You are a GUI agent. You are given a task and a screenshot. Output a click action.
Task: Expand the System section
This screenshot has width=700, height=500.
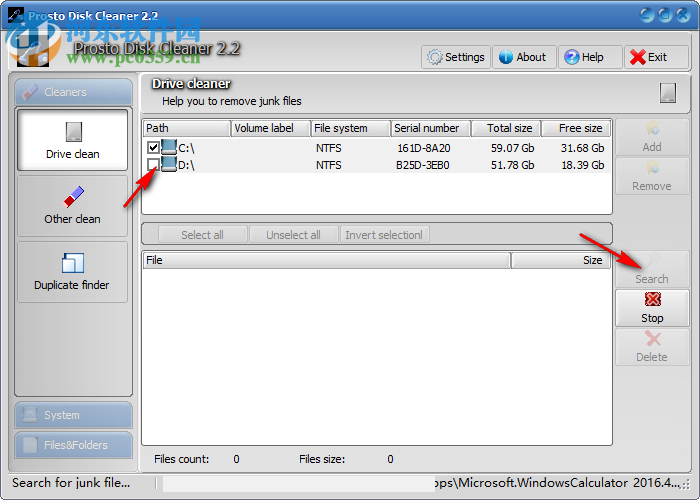point(74,415)
